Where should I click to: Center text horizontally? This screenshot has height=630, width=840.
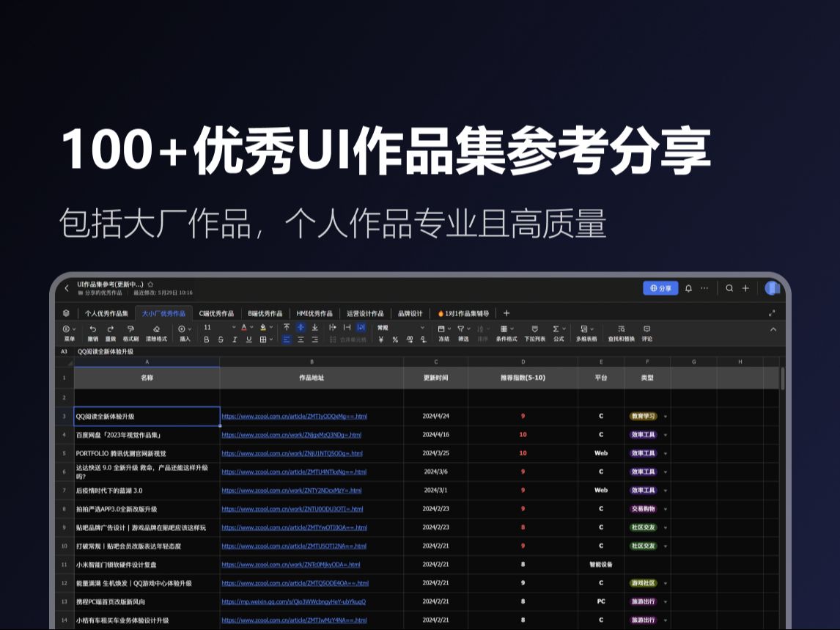pyautogui.click(x=301, y=340)
